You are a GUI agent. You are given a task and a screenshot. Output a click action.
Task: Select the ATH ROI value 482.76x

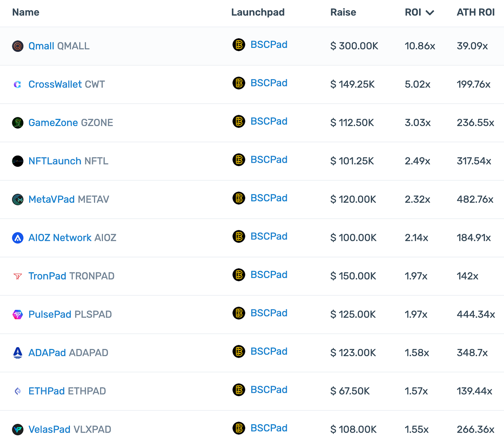point(475,200)
